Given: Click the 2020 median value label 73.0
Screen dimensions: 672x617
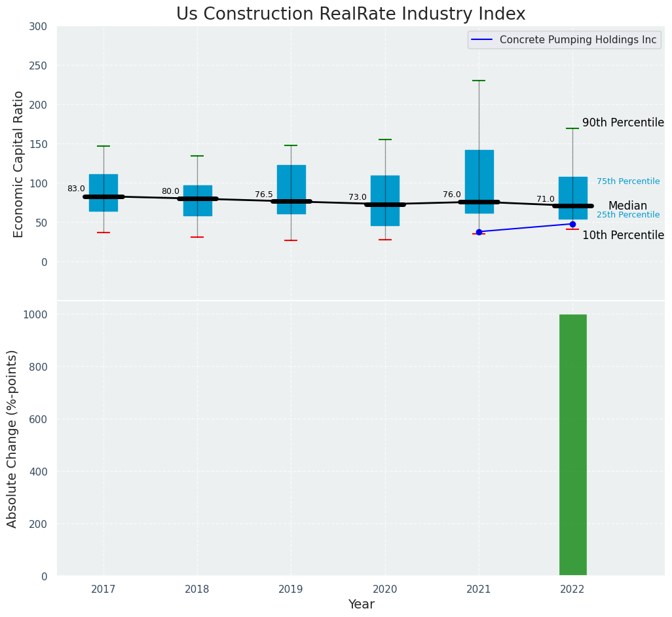Looking at the screenshot, I should [x=358, y=197].
